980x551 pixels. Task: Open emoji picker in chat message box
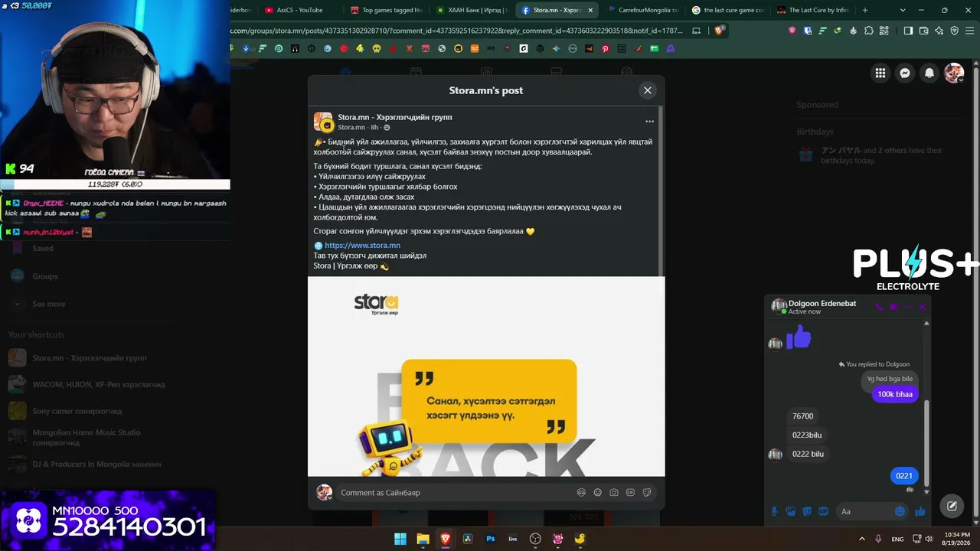point(900,511)
